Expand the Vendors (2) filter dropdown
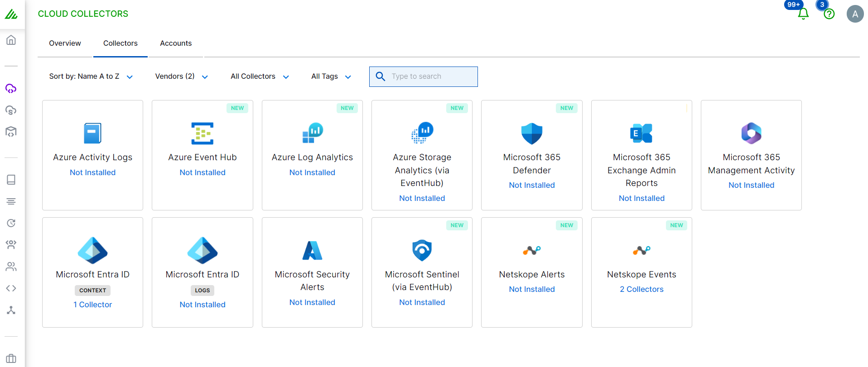Screen dimensions: 868x367 click(x=182, y=76)
